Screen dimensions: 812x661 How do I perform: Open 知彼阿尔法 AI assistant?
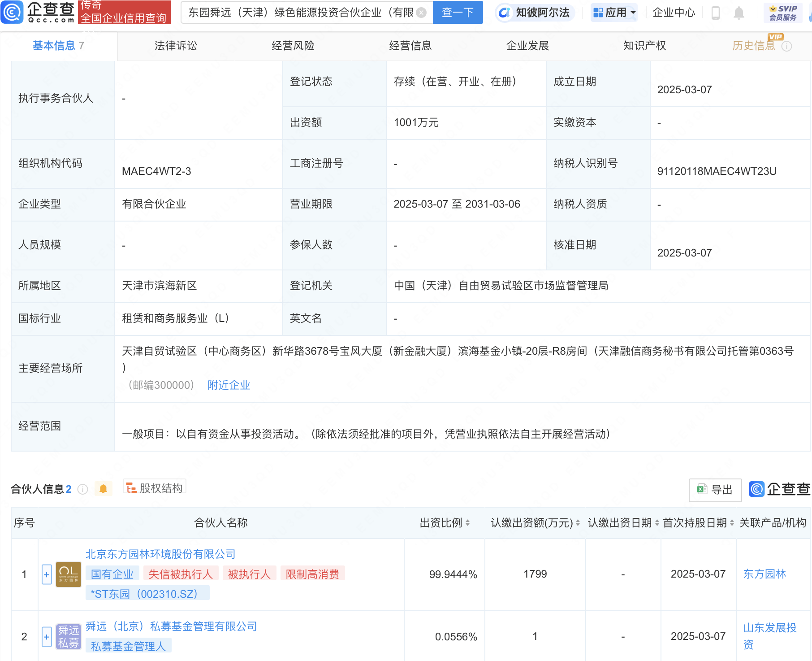click(x=535, y=13)
